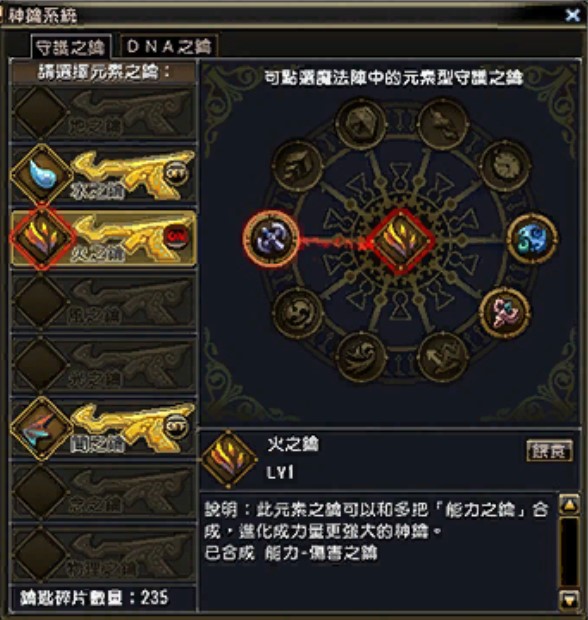Click the button right of 火之鑰 title

click(x=549, y=450)
